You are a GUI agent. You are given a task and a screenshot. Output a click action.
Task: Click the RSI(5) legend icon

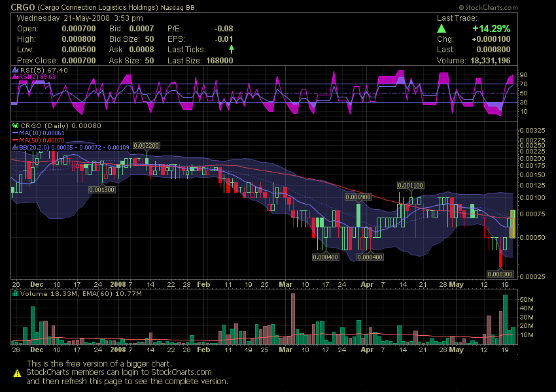[x=14, y=69]
